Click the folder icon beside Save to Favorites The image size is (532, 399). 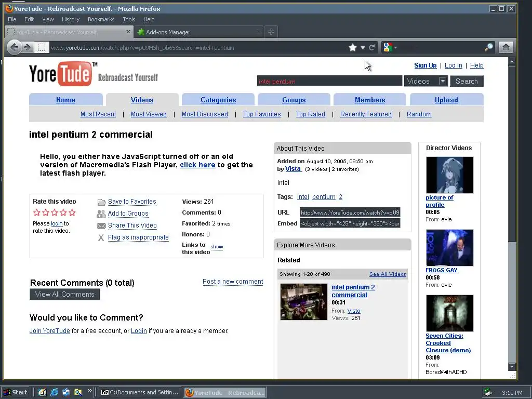101,202
